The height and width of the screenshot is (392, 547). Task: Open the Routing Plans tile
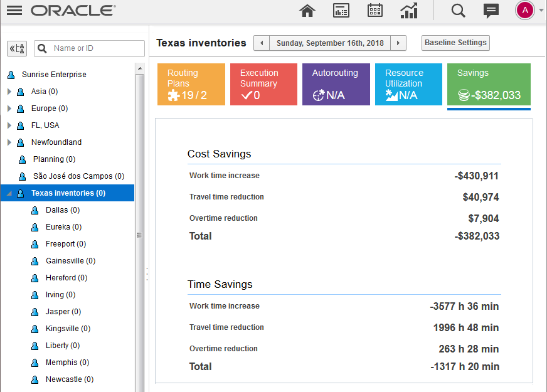click(191, 84)
